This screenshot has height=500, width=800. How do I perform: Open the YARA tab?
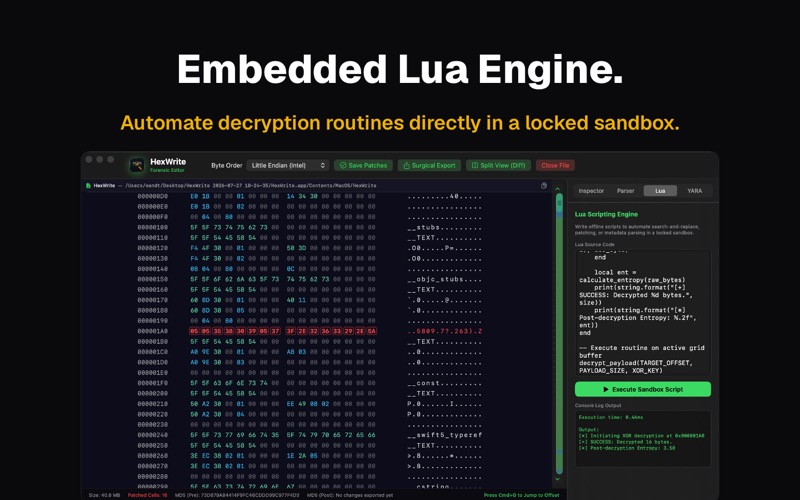694,191
